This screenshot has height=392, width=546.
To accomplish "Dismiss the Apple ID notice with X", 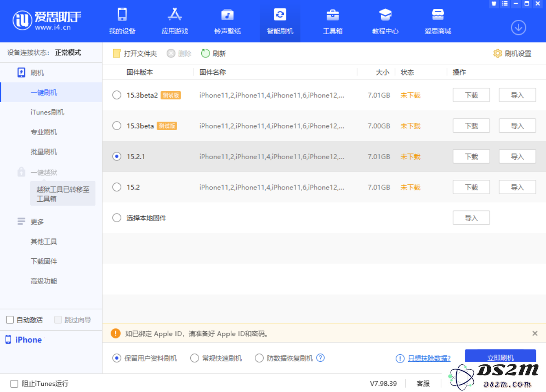I will pos(535,334).
